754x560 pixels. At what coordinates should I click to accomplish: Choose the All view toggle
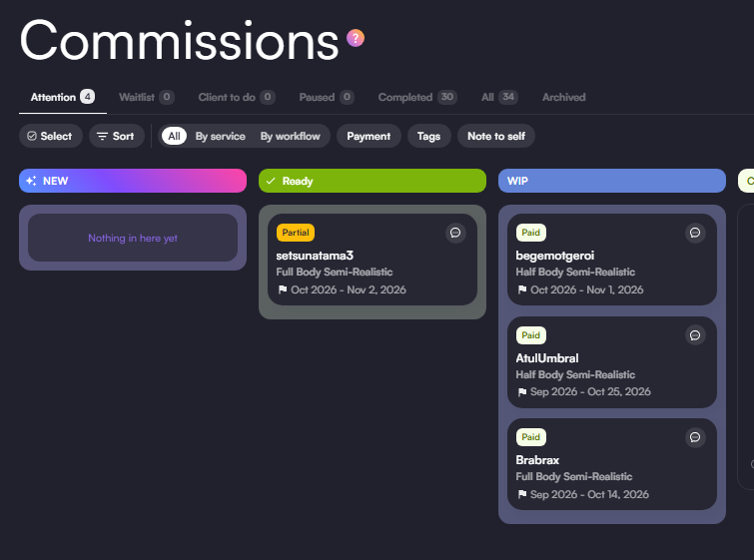174,136
